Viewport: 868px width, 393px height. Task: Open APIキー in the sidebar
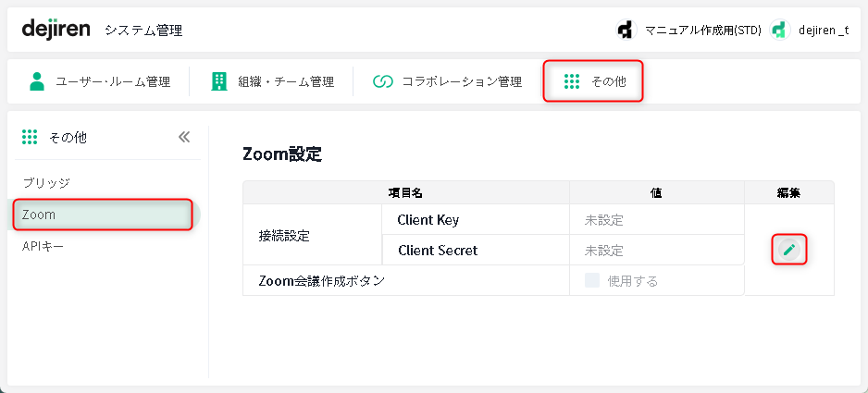(x=43, y=246)
